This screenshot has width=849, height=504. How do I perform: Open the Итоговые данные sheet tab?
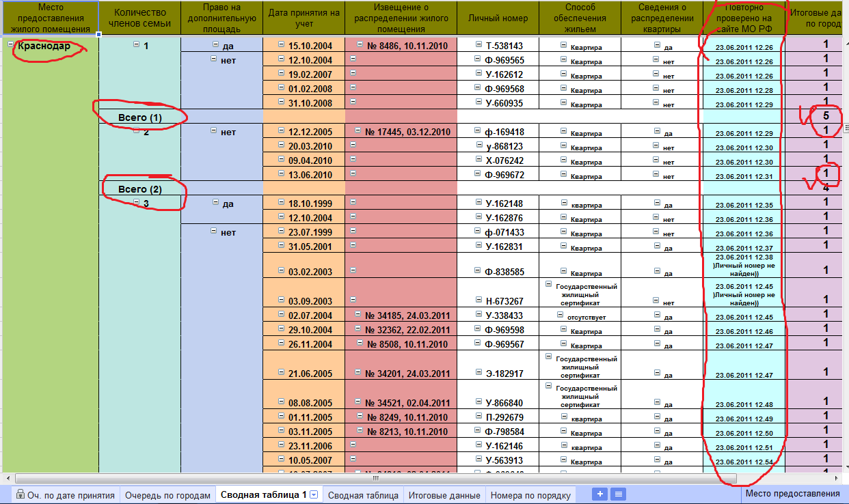tap(444, 495)
